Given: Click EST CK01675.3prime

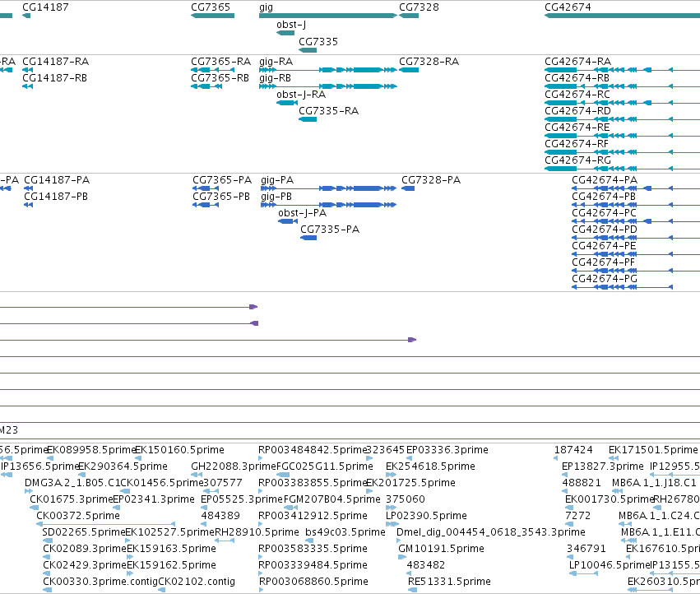Looking at the screenshot, I should point(71,499).
